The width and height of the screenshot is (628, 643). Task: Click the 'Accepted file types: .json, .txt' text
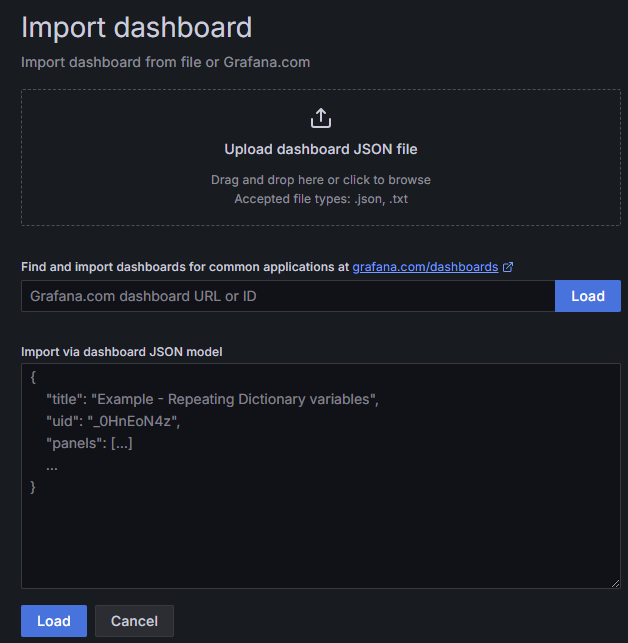tap(320, 199)
